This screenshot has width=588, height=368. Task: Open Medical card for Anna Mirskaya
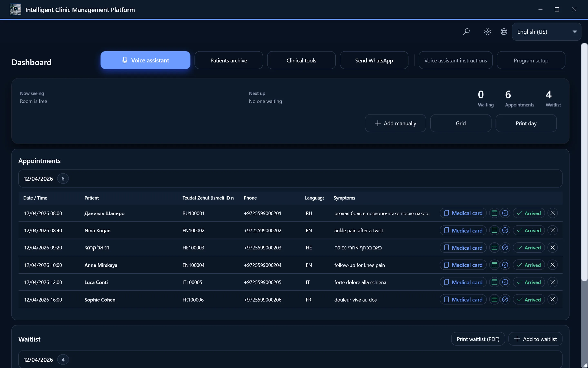pos(463,265)
